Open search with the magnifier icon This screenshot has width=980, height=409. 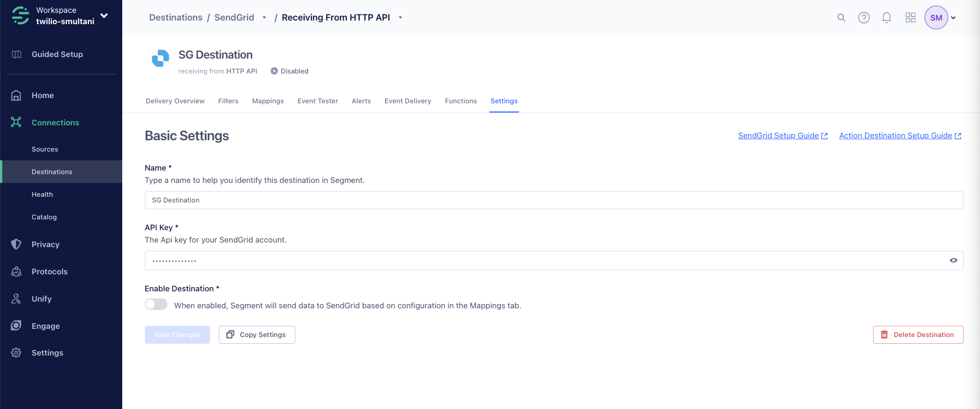coord(841,17)
